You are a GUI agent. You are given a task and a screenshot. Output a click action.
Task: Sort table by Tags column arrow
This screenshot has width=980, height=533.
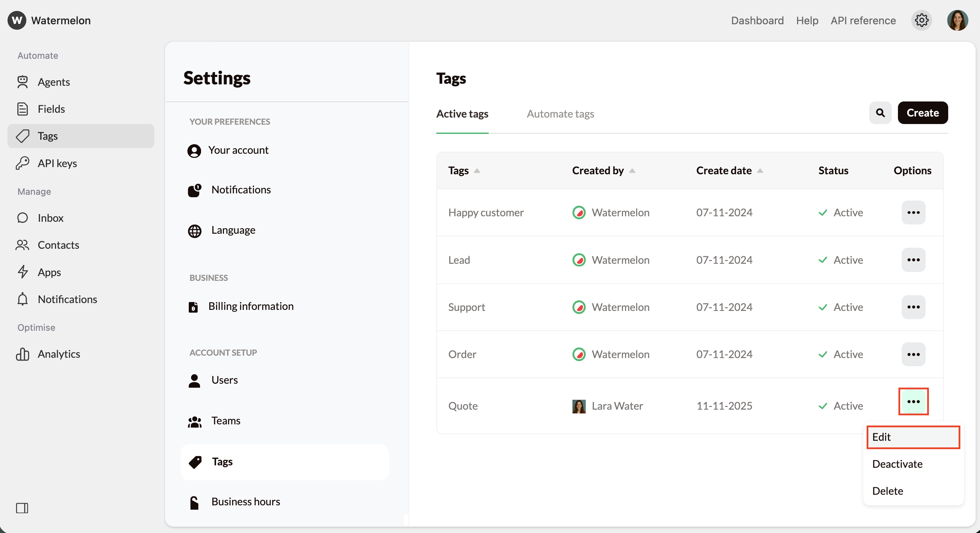click(x=477, y=171)
